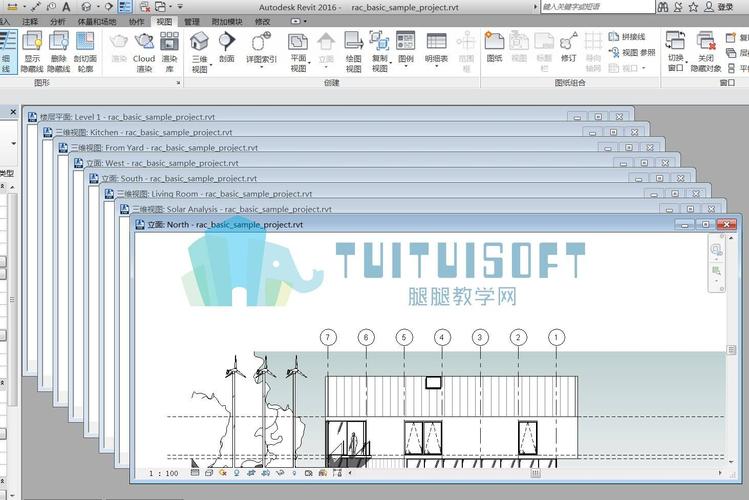Click the North window horizontal scrollbar thumb
The width and height of the screenshot is (749, 500).
point(535,473)
